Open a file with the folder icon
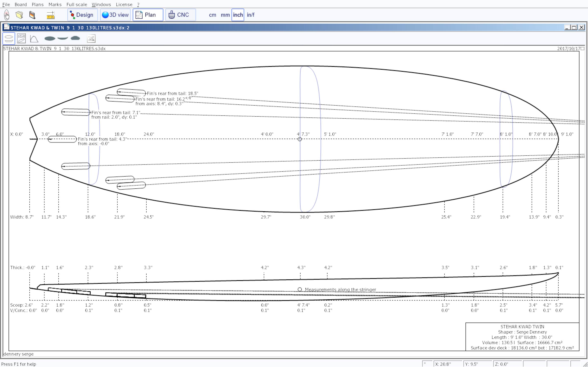Image resolution: width=588 pixels, height=367 pixels. coord(19,15)
